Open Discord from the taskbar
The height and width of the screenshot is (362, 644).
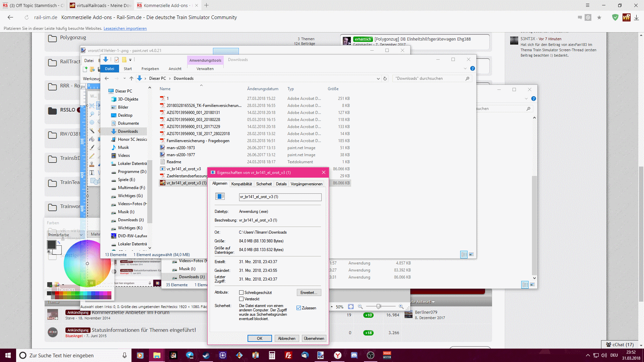(x=354, y=355)
